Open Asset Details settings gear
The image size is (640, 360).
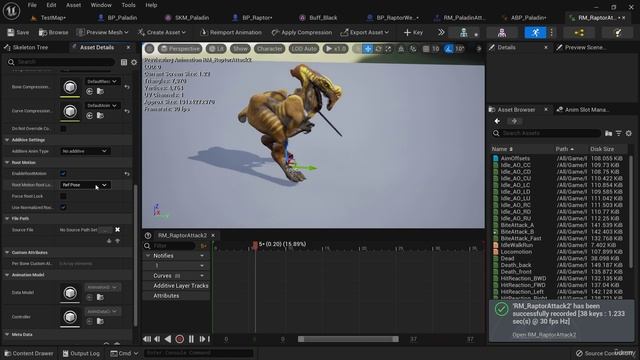134,62
